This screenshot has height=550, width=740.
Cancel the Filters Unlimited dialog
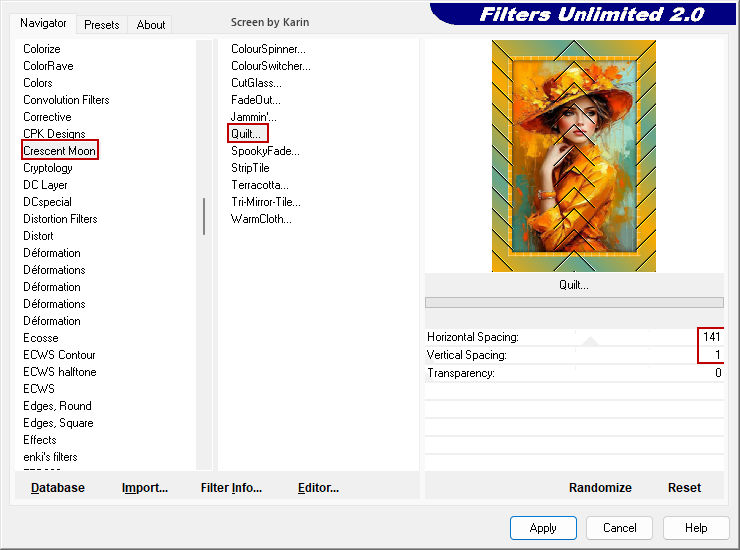coord(619,528)
